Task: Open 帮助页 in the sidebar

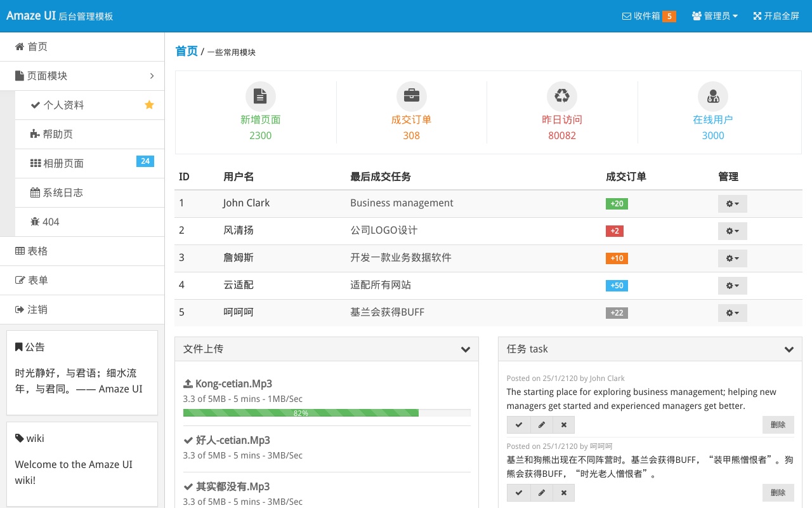Action: pos(89,134)
